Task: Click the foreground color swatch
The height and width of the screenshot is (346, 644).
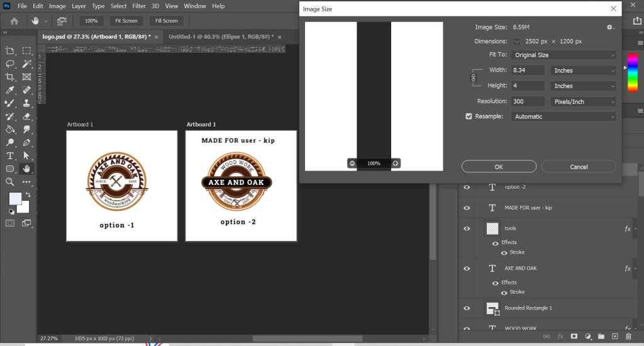Action: (16, 199)
